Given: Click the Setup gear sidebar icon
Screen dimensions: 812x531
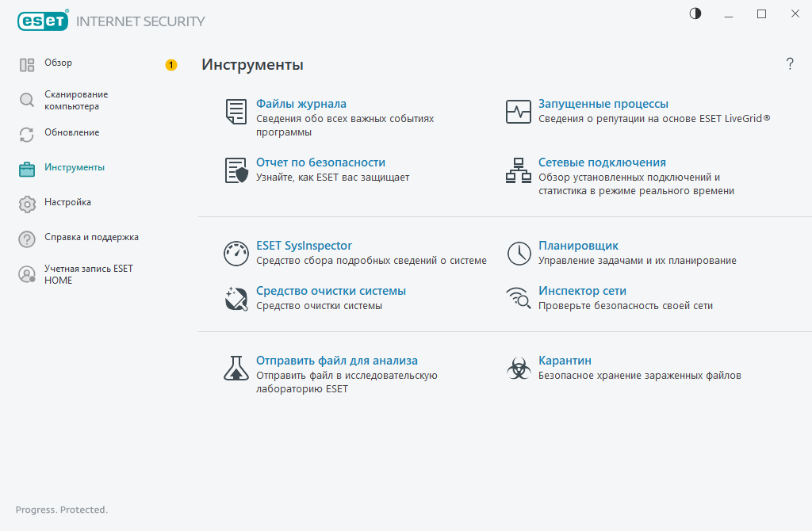Looking at the screenshot, I should click(x=27, y=204).
